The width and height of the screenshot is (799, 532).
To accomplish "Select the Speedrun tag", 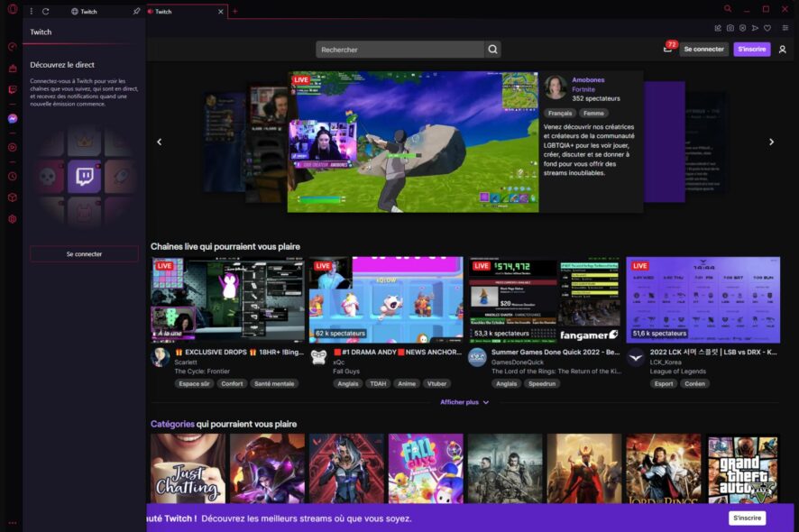I will (542, 384).
